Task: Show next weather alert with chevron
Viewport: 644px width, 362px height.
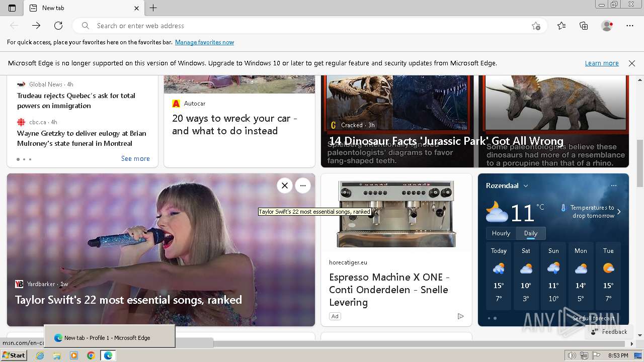Action: pyautogui.click(x=619, y=212)
